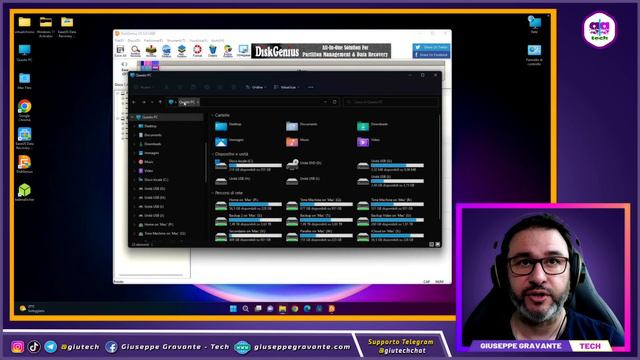The image size is (640, 360).
Task: Open File Explorer from the taskbar
Action: tap(282, 309)
